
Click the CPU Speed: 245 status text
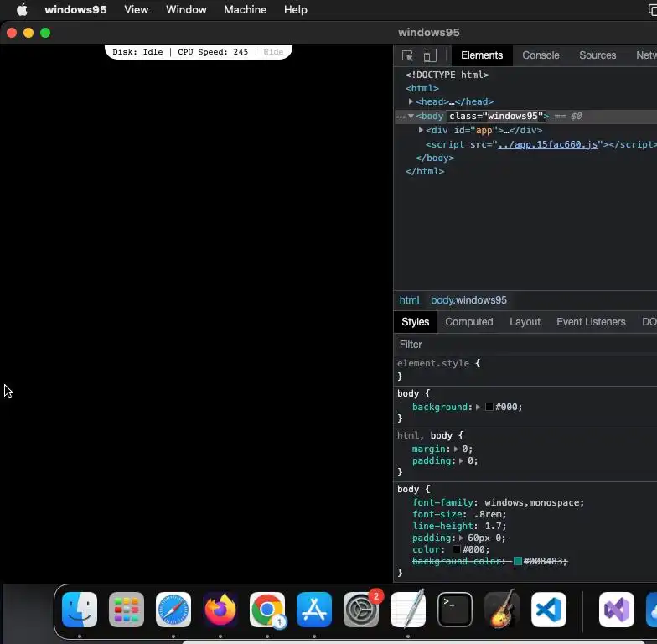click(x=213, y=52)
